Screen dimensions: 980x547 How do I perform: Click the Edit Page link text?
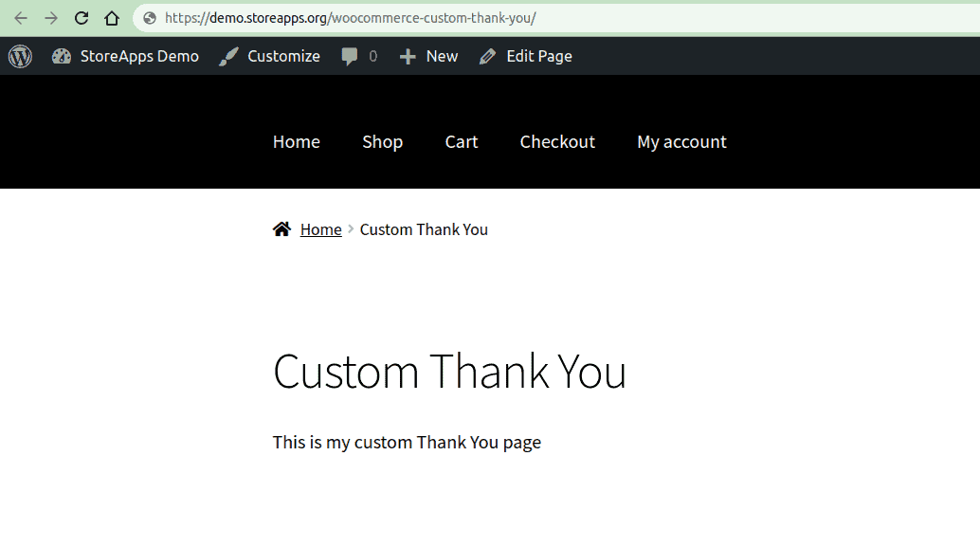[539, 56]
